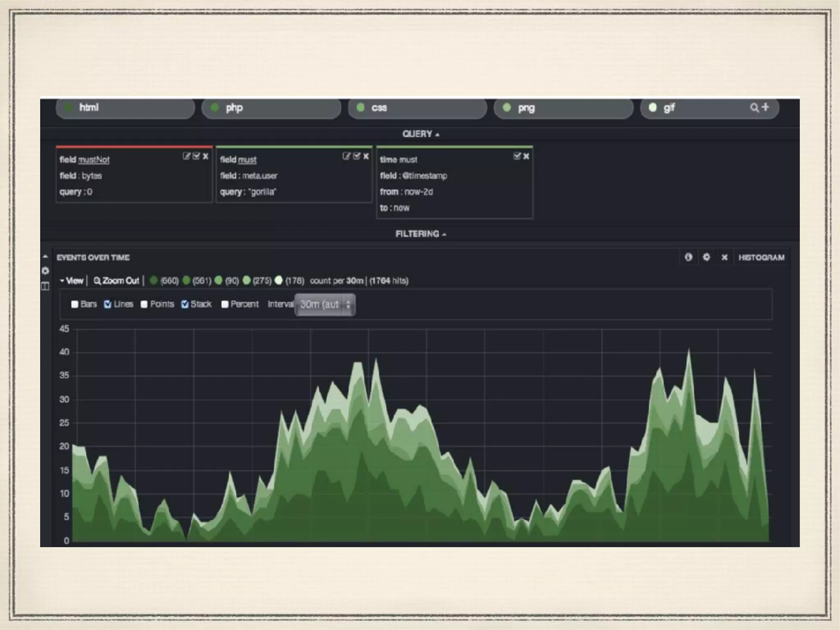
Task: Enable the Percent checkbox
Action: [x=225, y=304]
